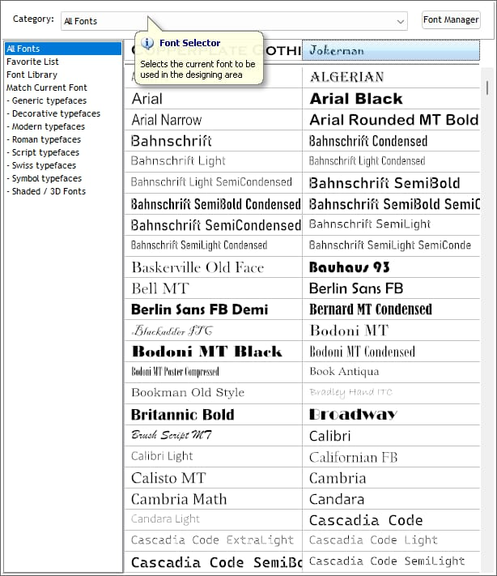Open the Category dropdown arrow

pos(400,21)
